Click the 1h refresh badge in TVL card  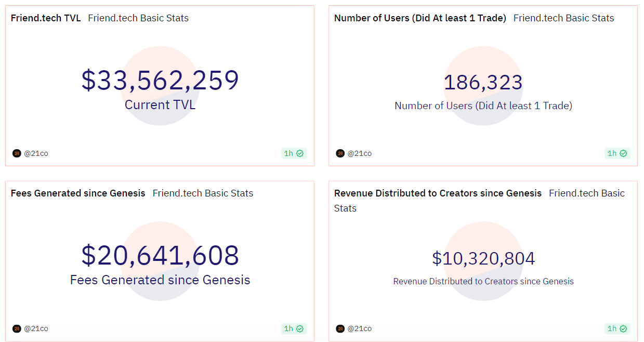point(294,153)
